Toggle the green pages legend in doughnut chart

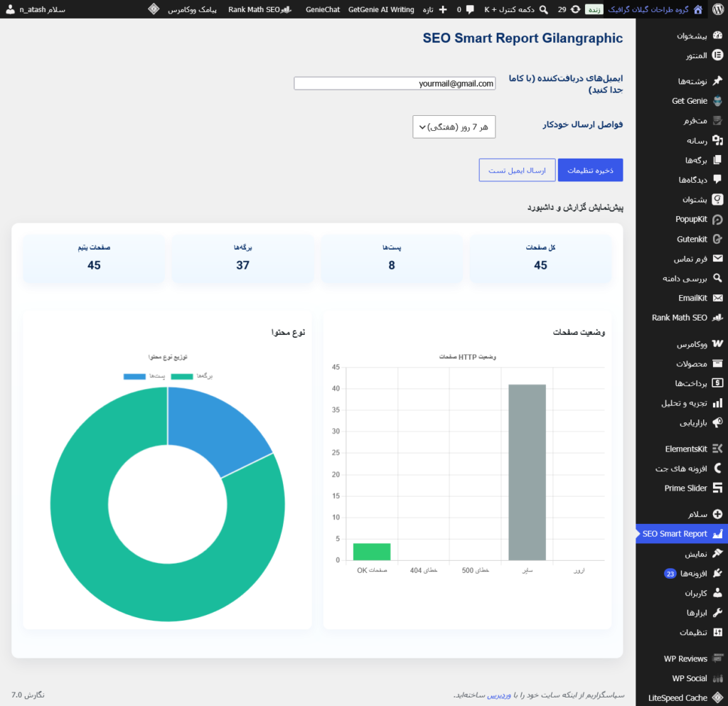pyautogui.click(x=181, y=376)
